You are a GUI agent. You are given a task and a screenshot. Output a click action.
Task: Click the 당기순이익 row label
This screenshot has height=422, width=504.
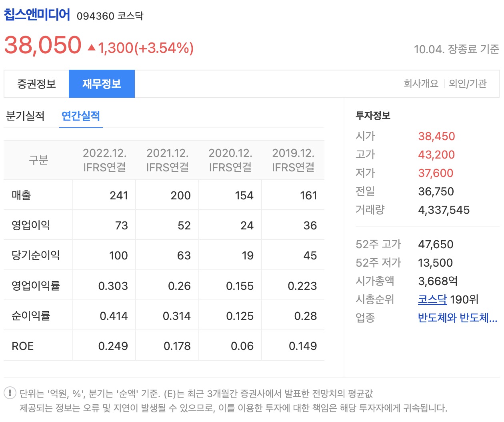(x=36, y=255)
